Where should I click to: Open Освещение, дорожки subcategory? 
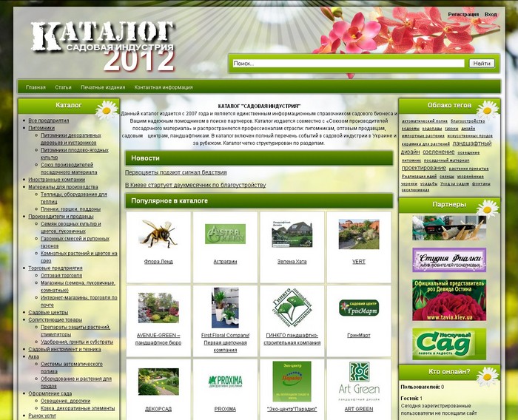[x=65, y=401]
